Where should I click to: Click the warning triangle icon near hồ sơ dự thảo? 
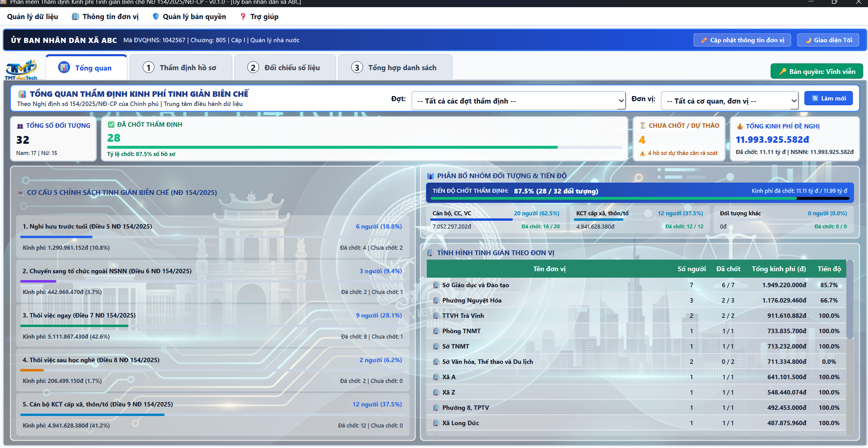[x=642, y=153]
